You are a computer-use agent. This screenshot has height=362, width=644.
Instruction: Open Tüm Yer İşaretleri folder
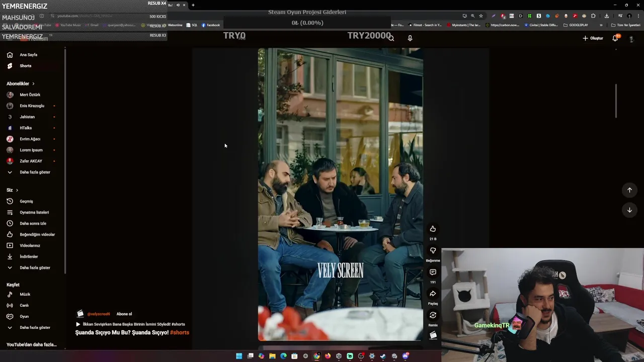626,25
